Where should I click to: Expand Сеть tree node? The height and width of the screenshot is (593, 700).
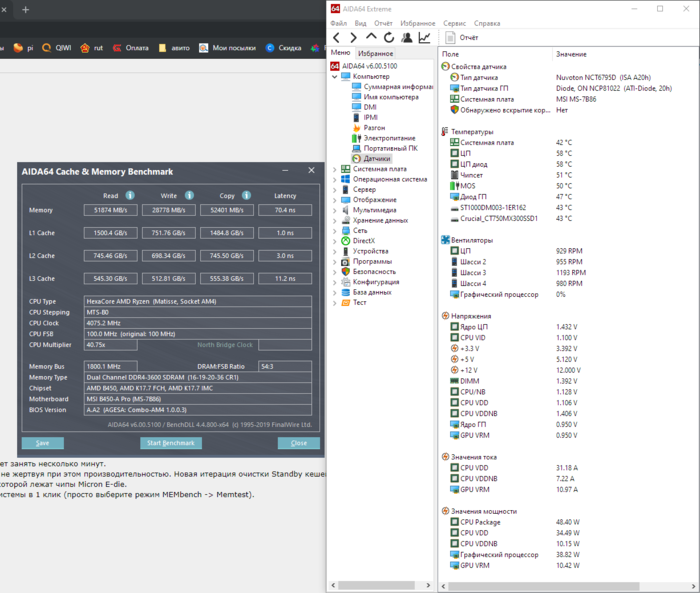(334, 231)
